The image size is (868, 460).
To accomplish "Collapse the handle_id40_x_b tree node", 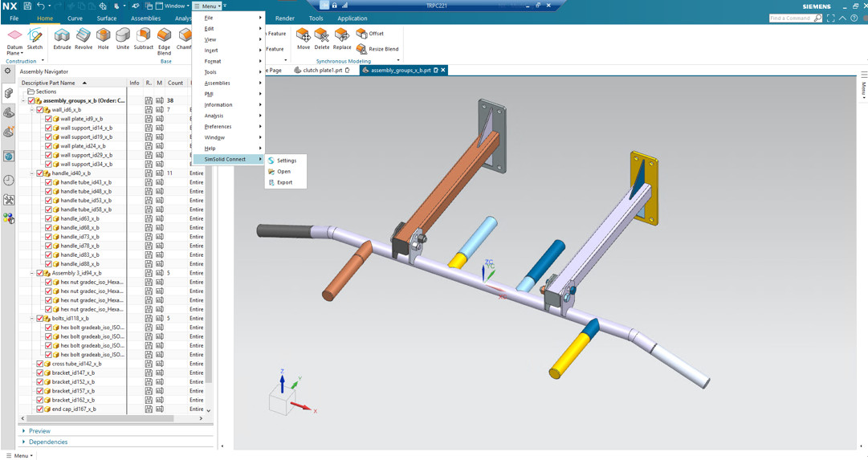I will (32, 173).
